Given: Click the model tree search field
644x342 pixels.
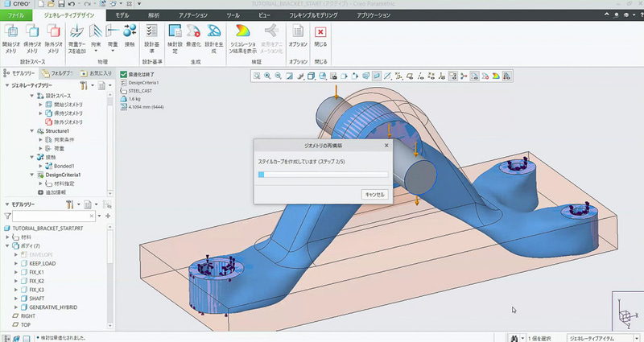Looking at the screenshot, I should tap(52, 216).
